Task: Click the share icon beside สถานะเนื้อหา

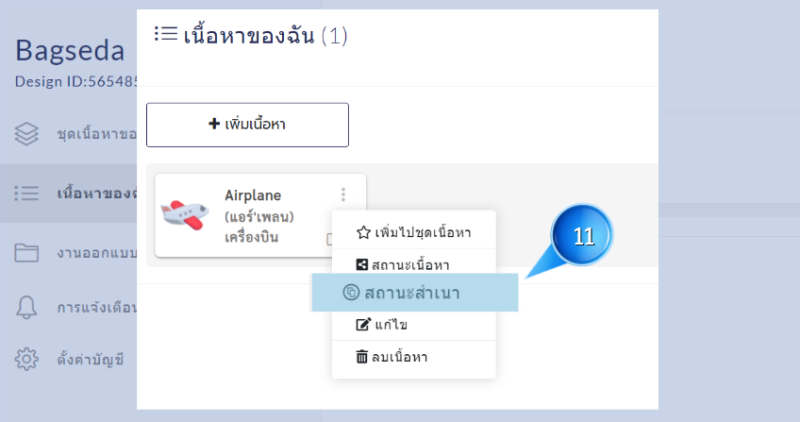Action: pos(362,264)
